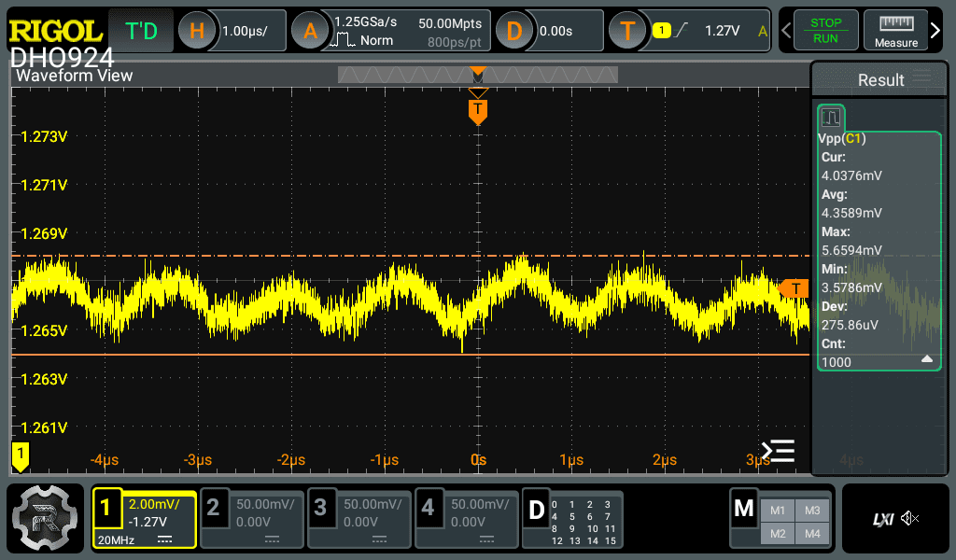Enable channel 2

213,508
